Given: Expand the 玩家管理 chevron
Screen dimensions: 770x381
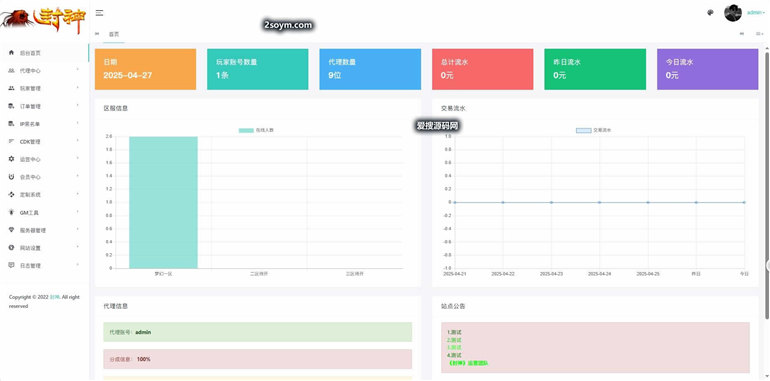Looking at the screenshot, I should tap(78, 87).
